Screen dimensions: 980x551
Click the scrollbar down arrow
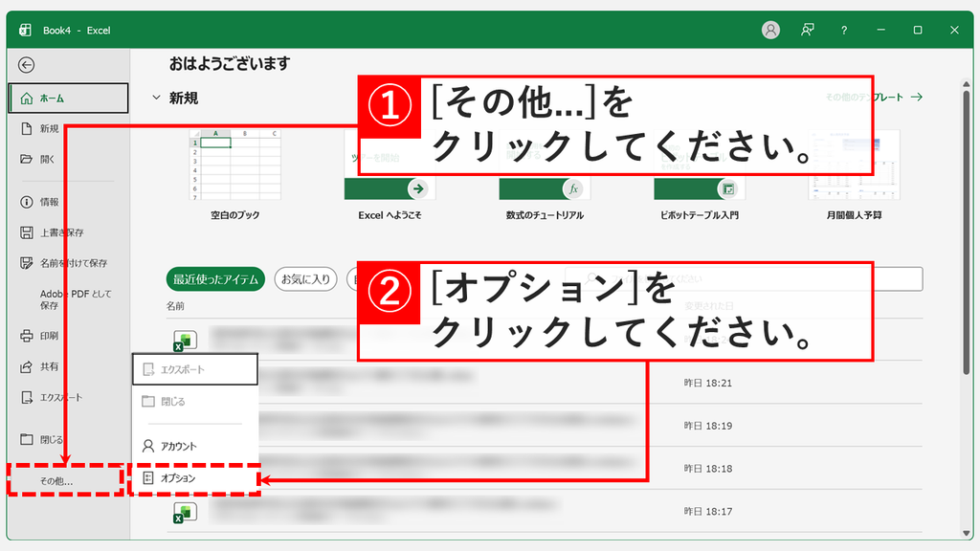tap(967, 533)
